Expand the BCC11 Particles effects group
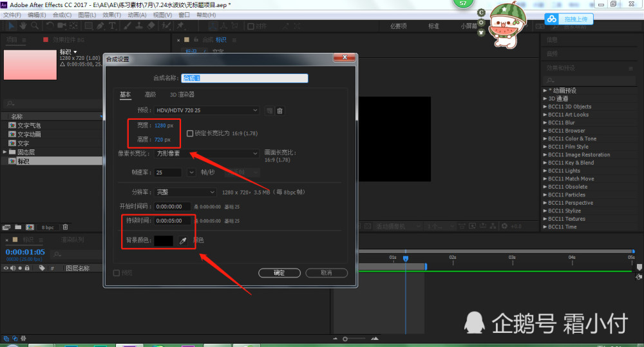644x347 pixels. point(545,194)
